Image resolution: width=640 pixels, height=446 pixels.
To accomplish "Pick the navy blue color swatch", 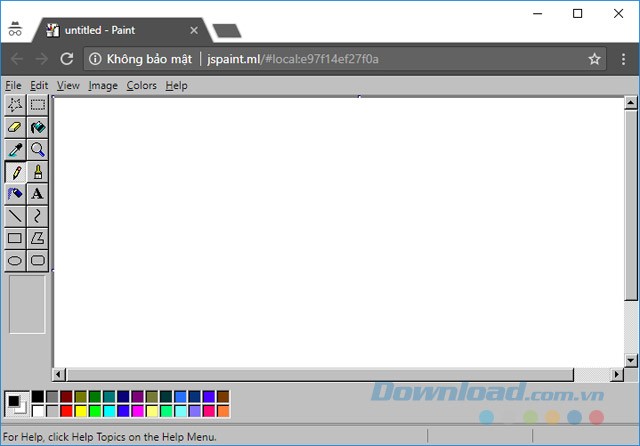I will point(123,397).
